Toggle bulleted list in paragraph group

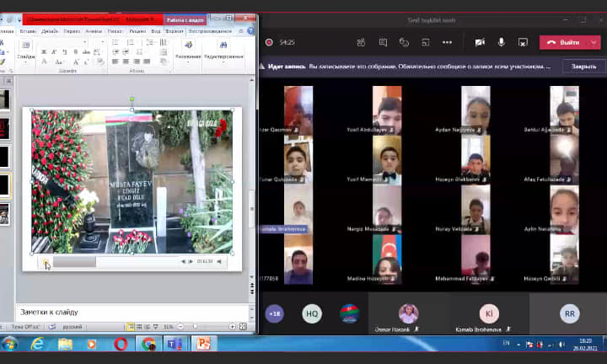coord(115,42)
